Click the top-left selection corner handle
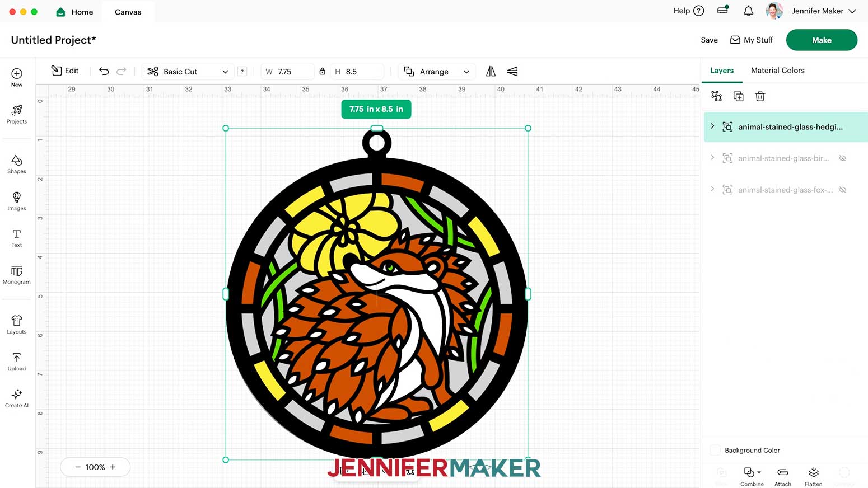Viewport: 868px width, 488px height. pyautogui.click(x=226, y=128)
